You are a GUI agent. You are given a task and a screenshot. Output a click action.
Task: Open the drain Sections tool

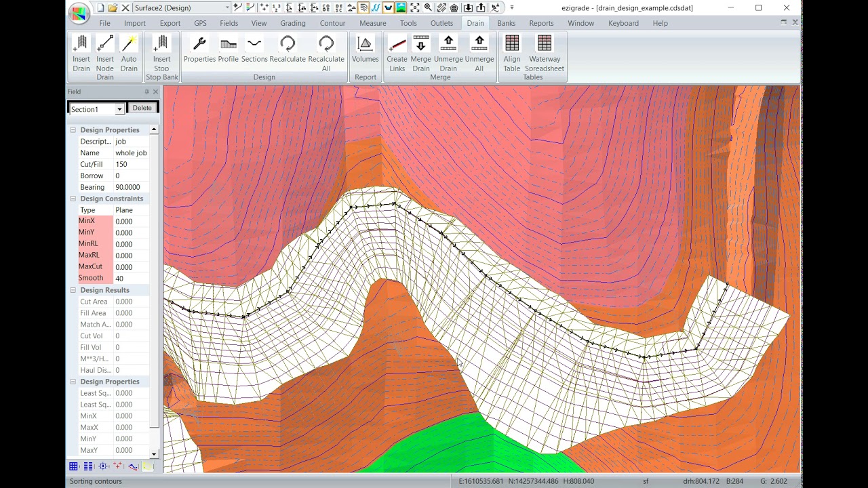(254, 49)
